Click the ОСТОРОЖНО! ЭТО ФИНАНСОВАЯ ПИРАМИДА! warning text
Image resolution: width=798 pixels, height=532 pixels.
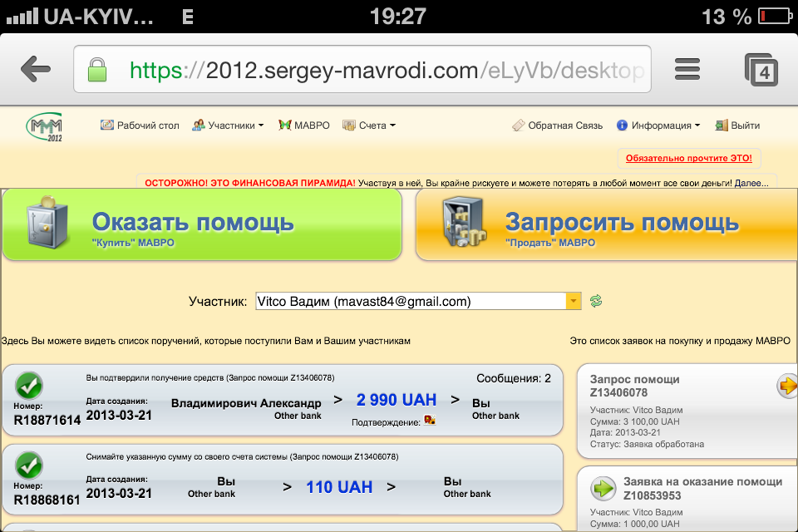(x=250, y=183)
